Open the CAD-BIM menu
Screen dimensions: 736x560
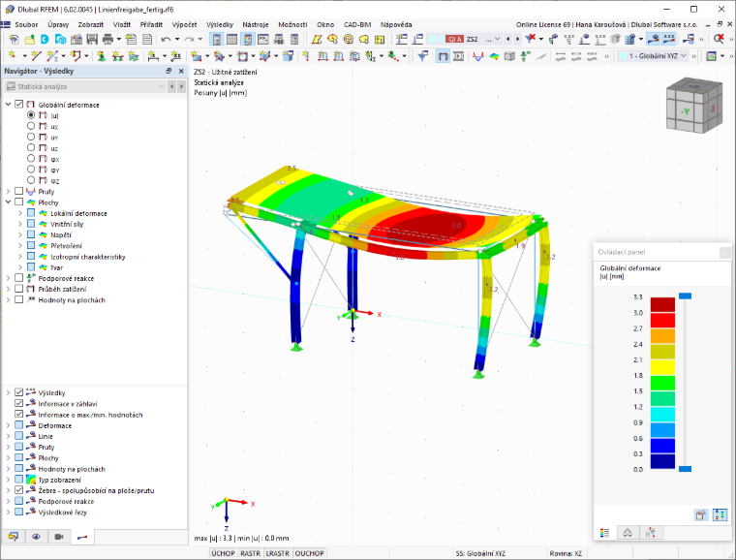(x=357, y=24)
